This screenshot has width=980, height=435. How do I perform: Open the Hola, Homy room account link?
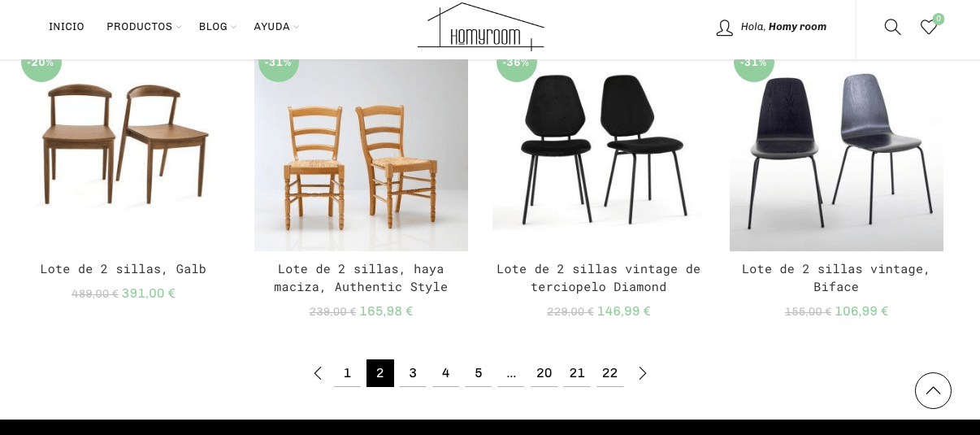pos(783,27)
